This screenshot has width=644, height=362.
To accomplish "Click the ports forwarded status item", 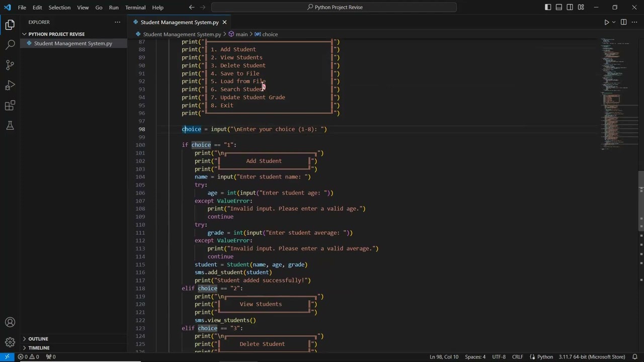I will (x=51, y=357).
